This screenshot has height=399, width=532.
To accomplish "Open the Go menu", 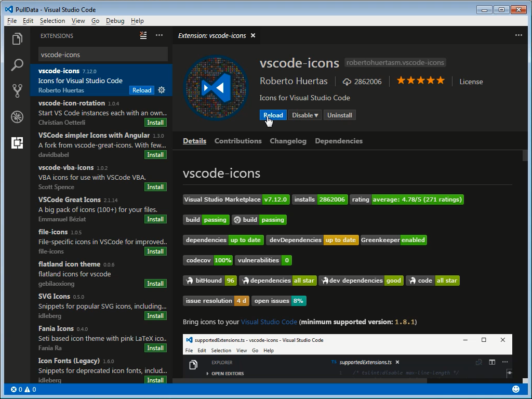I will click(96, 21).
